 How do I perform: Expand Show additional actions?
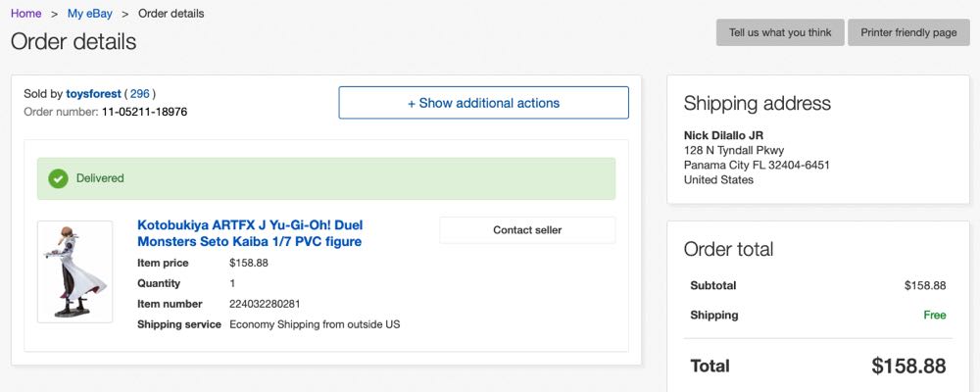point(483,103)
